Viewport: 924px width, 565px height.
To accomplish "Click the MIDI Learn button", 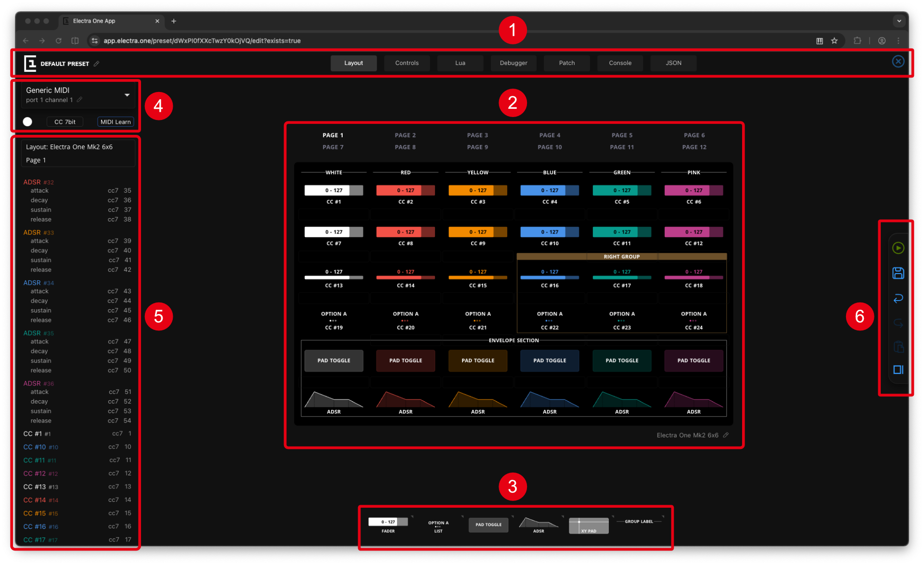I will point(115,122).
